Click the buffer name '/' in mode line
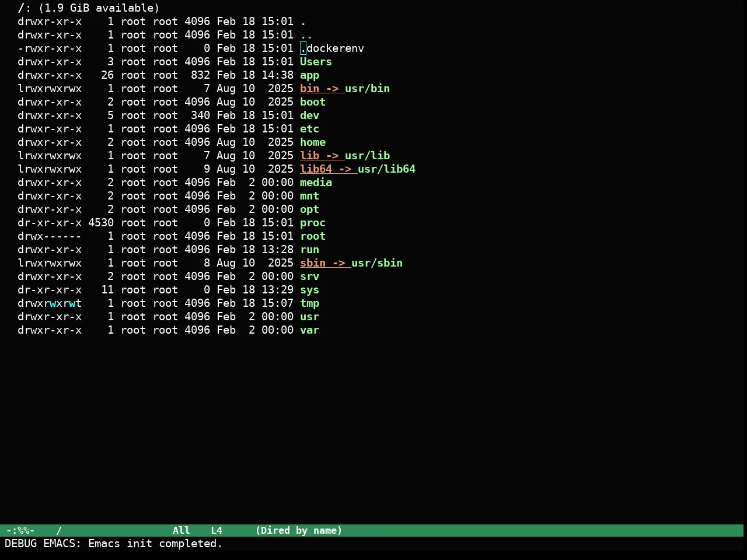Image resolution: width=747 pixels, height=560 pixels. pyautogui.click(x=59, y=530)
